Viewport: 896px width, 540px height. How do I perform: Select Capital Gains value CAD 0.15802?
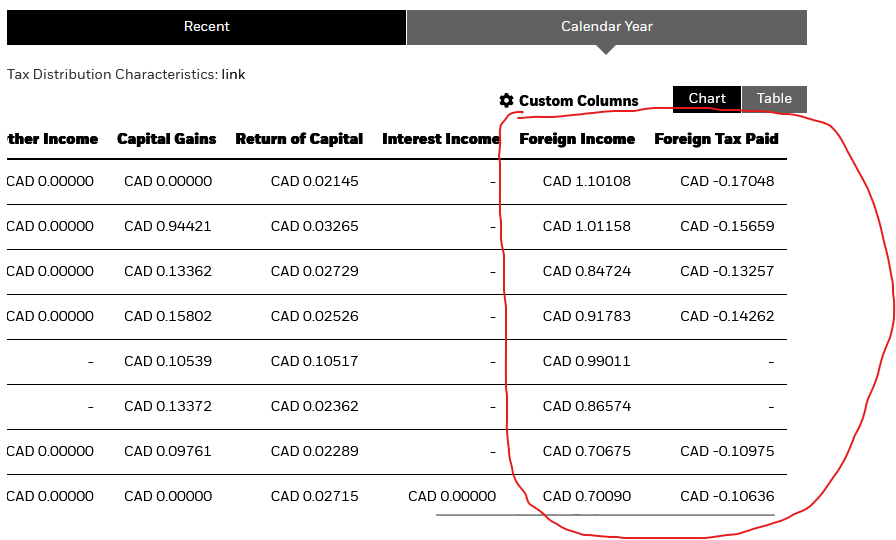click(167, 317)
